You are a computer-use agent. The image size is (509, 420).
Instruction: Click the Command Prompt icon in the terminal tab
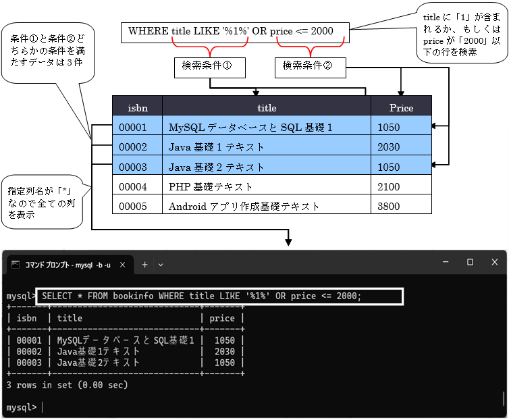pyautogui.click(x=16, y=264)
